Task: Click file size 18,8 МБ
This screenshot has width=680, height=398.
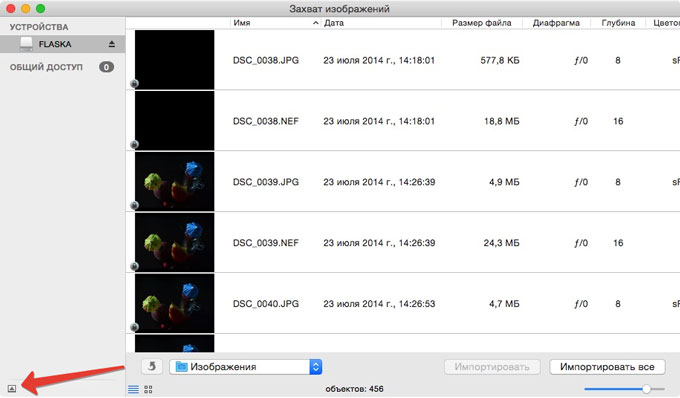Action: 502,121
